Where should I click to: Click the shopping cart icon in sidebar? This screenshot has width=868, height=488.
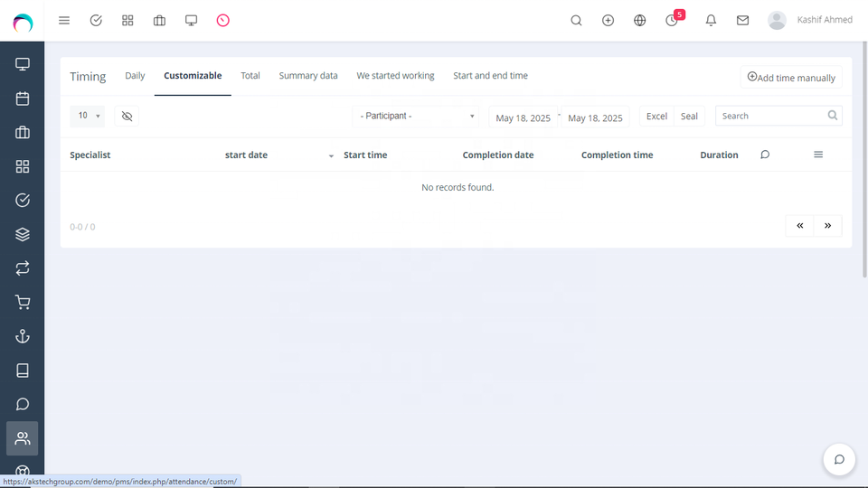coord(23,303)
